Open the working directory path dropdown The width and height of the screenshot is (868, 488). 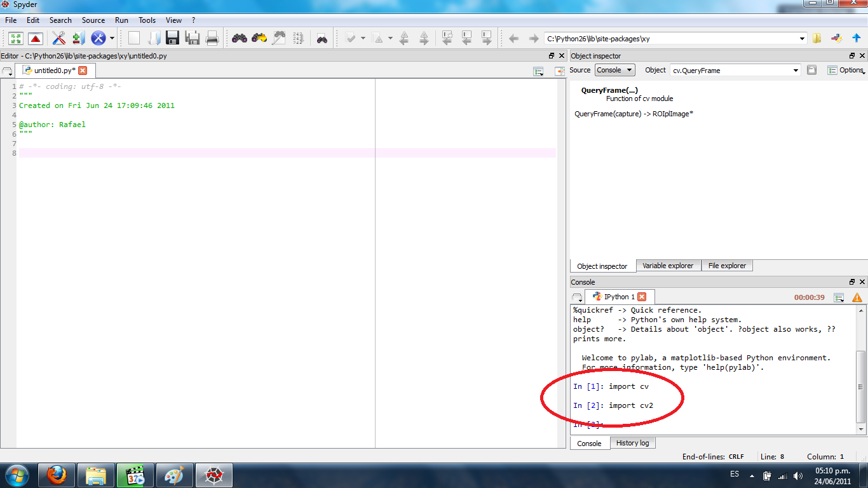click(802, 39)
